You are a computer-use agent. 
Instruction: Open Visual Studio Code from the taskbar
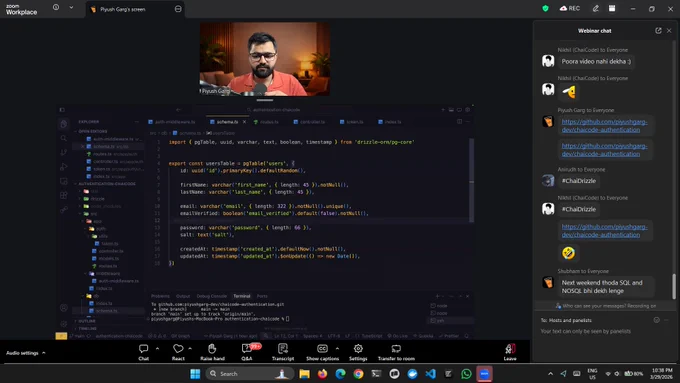click(x=430, y=374)
